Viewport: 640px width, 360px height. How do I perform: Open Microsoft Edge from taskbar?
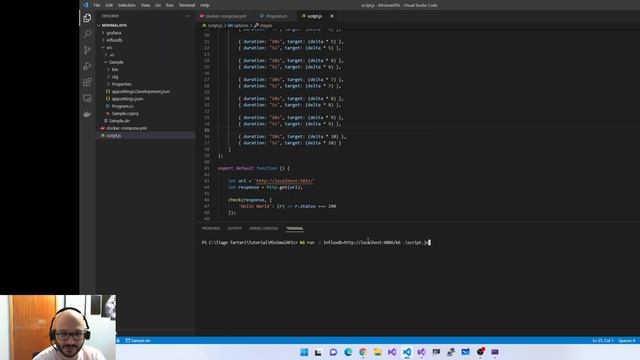click(348, 352)
